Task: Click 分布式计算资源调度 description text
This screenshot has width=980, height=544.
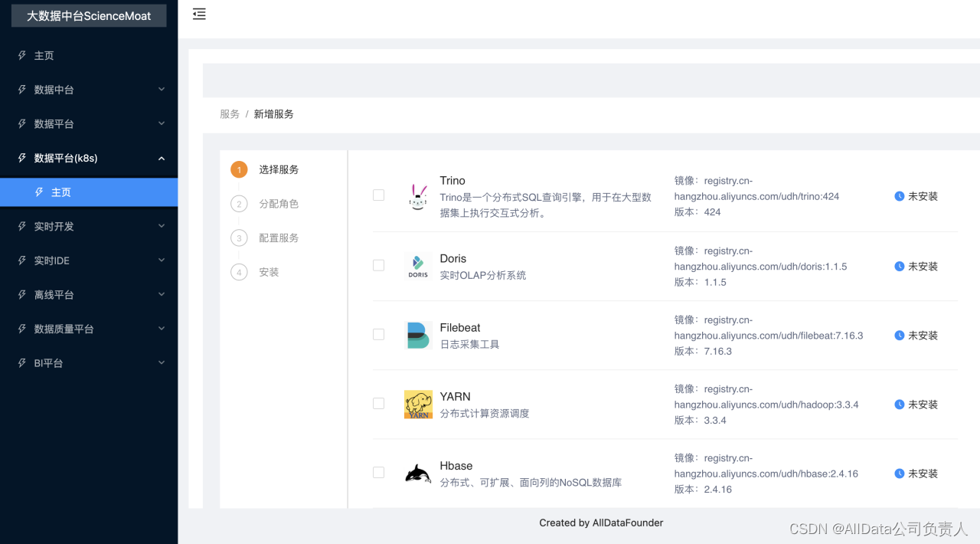Action: (485, 414)
